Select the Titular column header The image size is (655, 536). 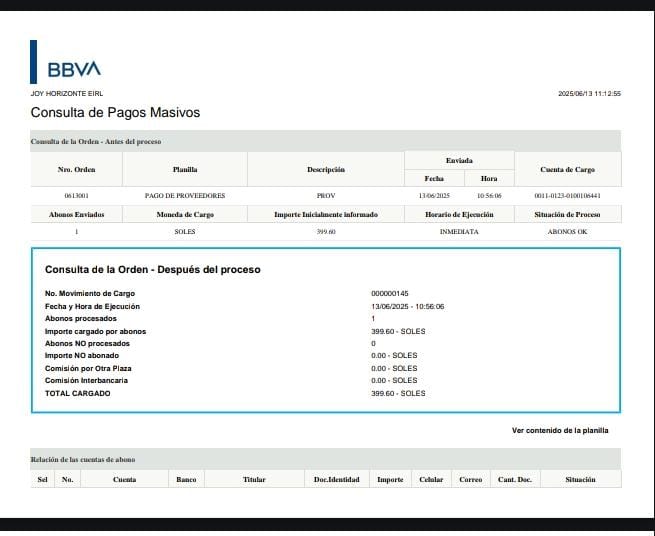point(254,480)
